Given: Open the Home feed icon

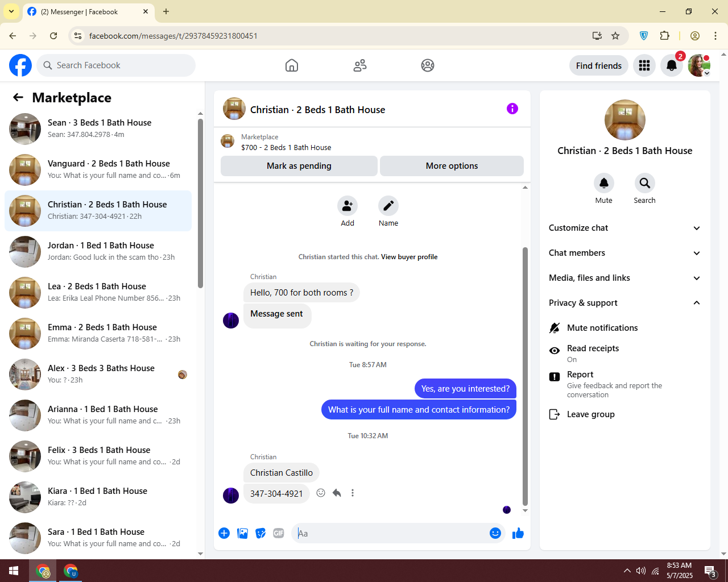Looking at the screenshot, I should click(292, 65).
